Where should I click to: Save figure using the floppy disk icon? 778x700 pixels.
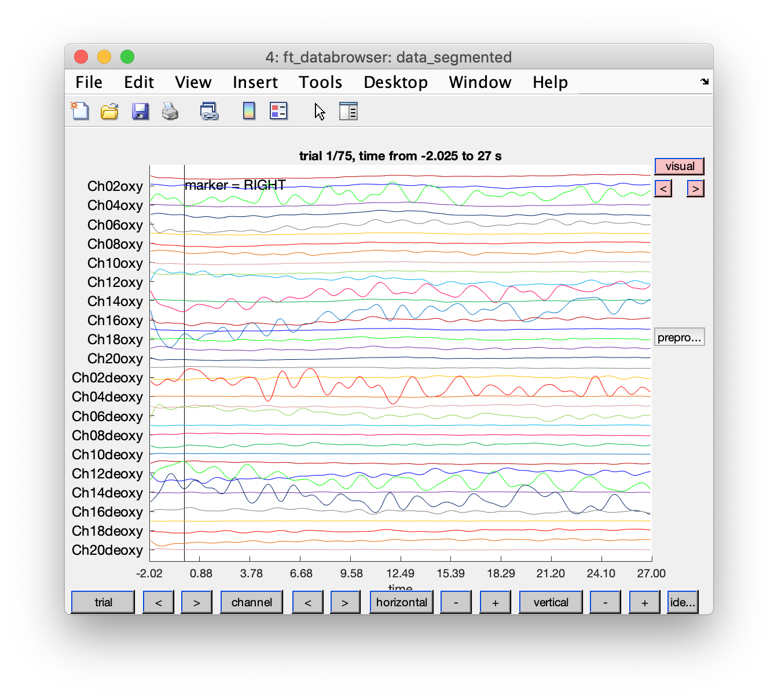point(140,111)
